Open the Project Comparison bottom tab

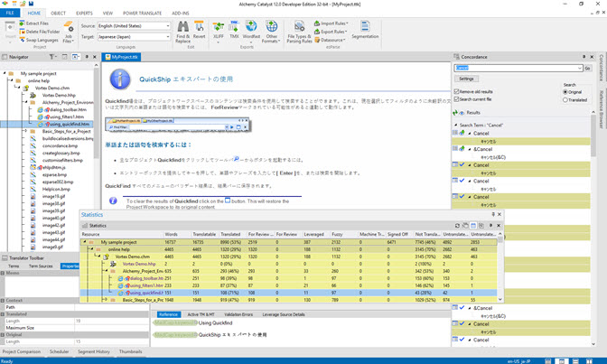pos(22,351)
